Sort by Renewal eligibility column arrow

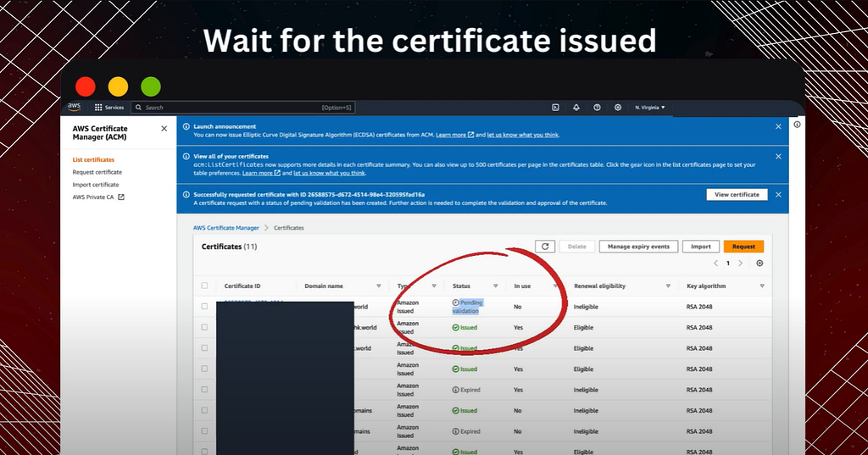click(x=668, y=286)
